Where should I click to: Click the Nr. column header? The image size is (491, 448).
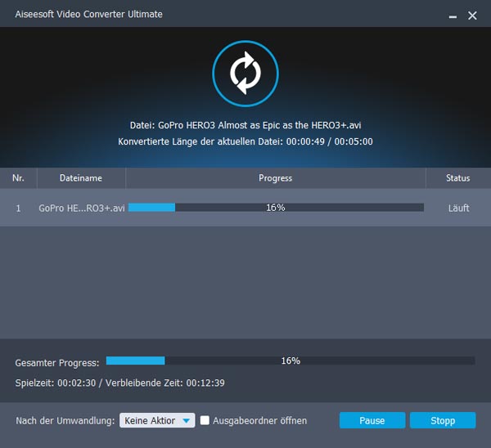pos(18,178)
